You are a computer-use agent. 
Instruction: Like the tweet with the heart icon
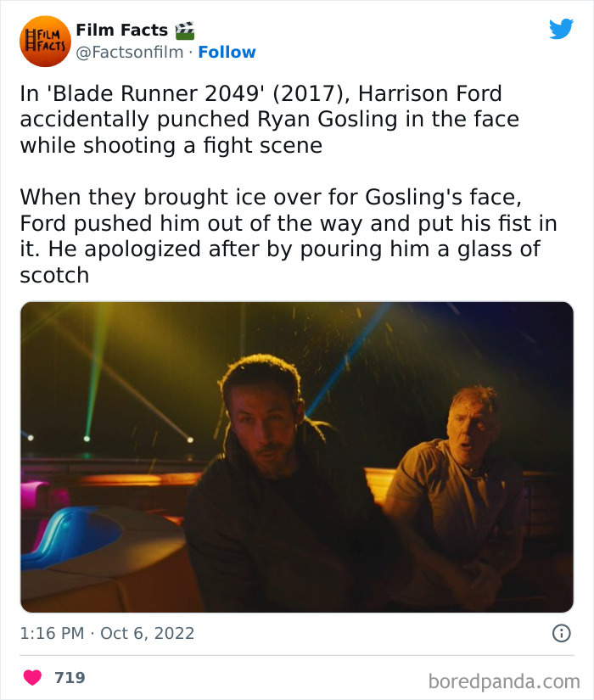[32, 677]
